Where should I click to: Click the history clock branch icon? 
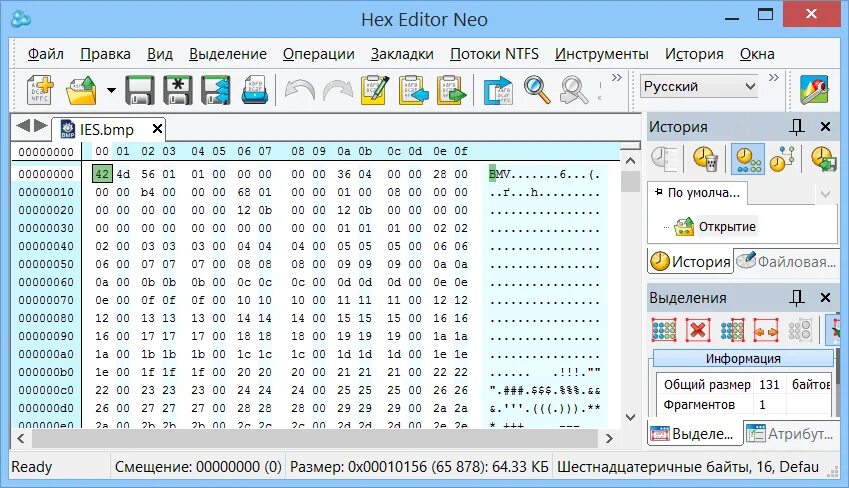click(782, 159)
